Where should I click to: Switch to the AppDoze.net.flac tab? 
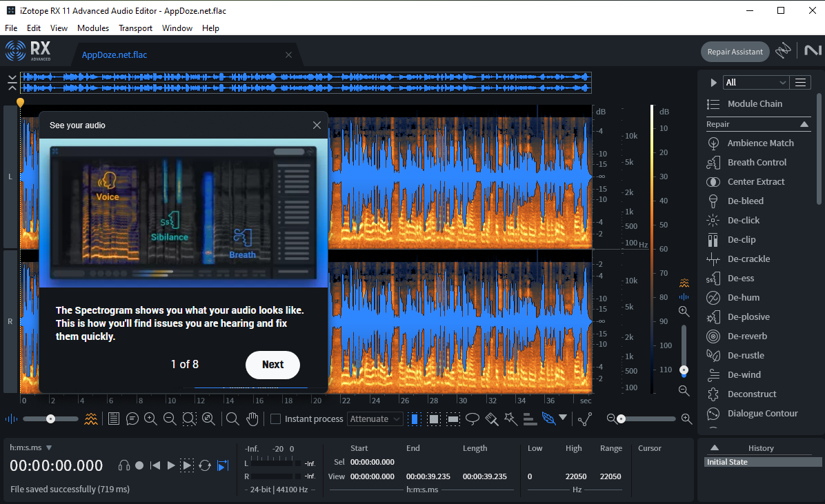[x=115, y=54]
